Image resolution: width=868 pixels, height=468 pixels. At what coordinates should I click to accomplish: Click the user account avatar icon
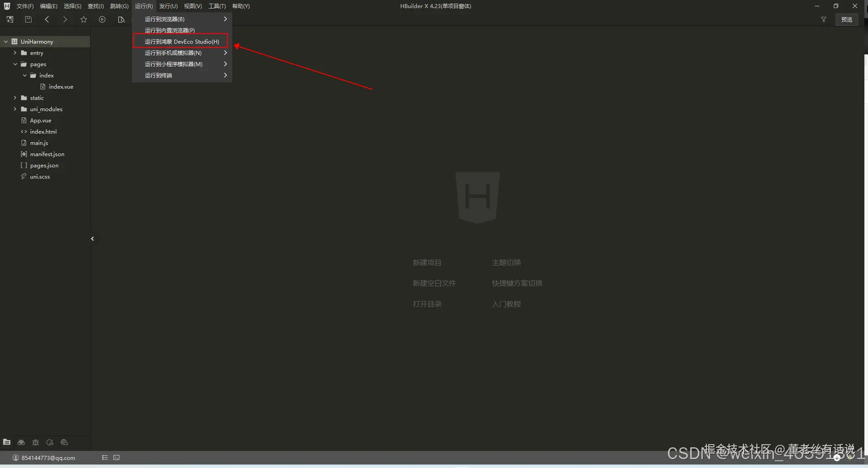coord(16,458)
